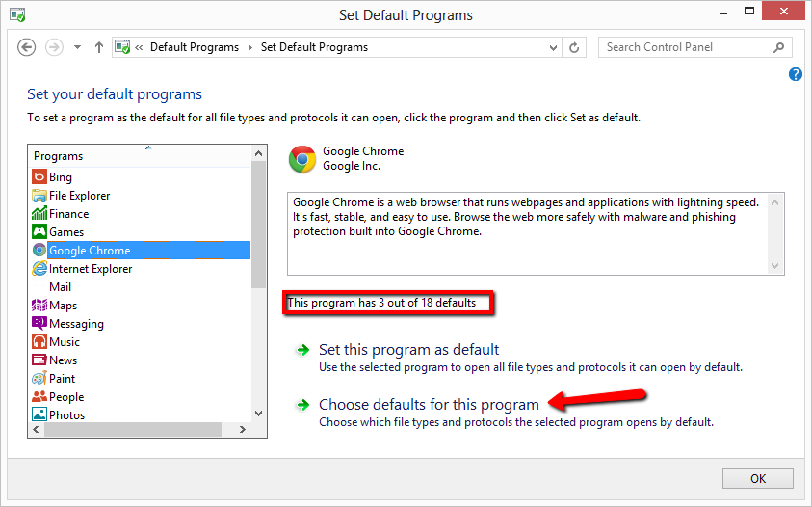812x507 pixels.
Task: Select Mail in the Programs list
Action: point(60,286)
